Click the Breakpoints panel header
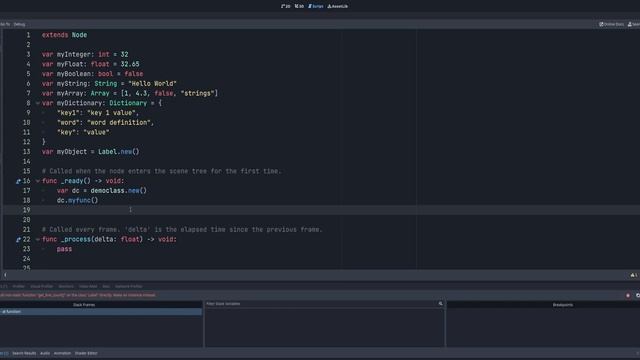Viewport: 640px width, 360px height. [563, 305]
